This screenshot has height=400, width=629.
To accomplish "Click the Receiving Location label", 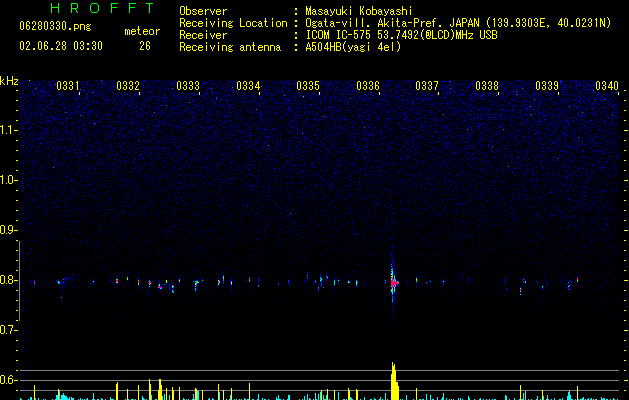I will (x=233, y=23).
